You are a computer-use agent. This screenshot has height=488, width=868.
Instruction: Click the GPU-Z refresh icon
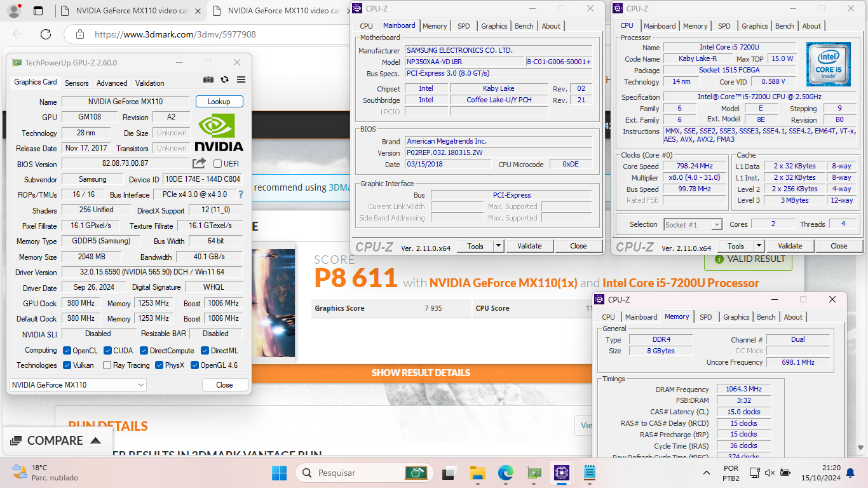(x=224, y=79)
